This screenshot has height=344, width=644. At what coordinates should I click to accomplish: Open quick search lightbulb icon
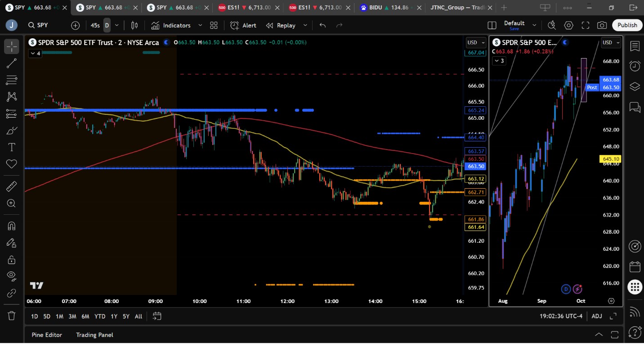(x=552, y=25)
